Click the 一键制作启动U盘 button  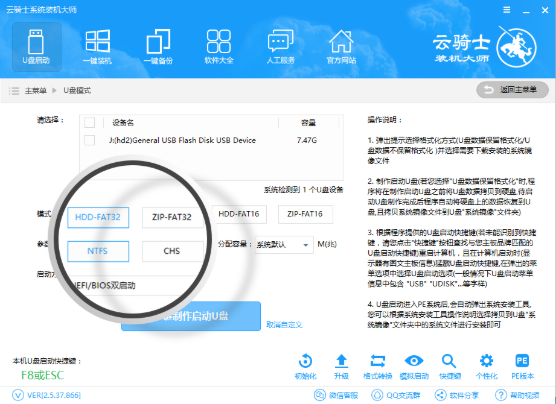tap(191, 316)
